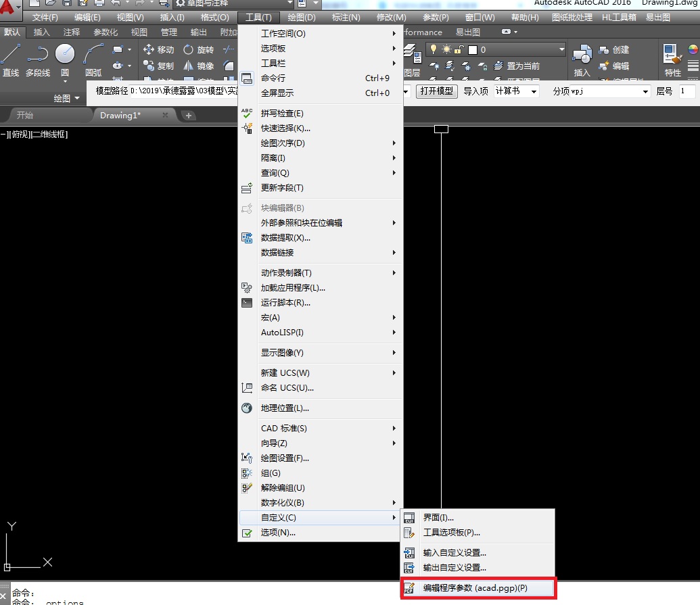Click the 层号 number input field

686,91
